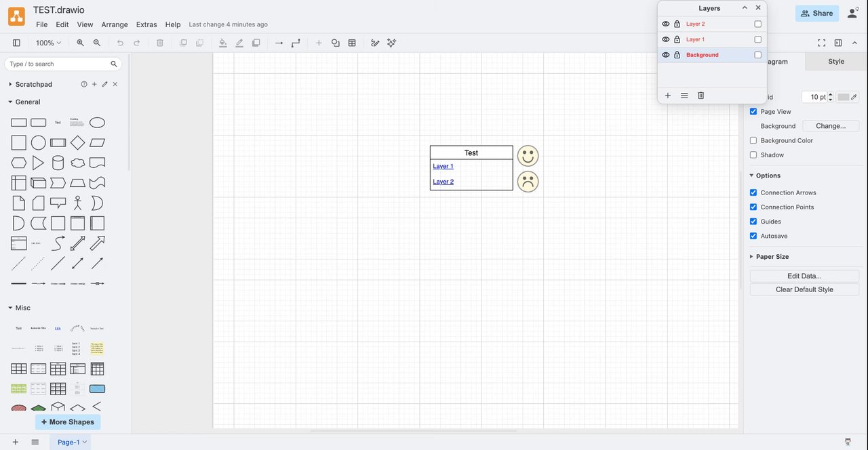Image resolution: width=868 pixels, height=450 pixels.
Task: Click the zoom out magnifier icon
Action: click(97, 43)
